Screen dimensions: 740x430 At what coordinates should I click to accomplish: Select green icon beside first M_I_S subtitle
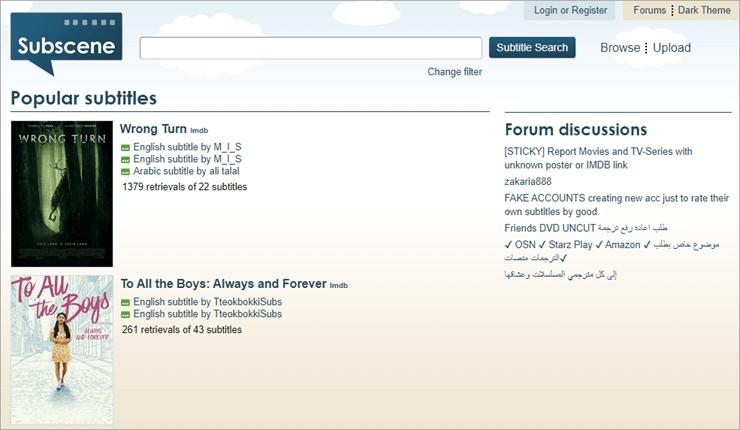(125, 147)
